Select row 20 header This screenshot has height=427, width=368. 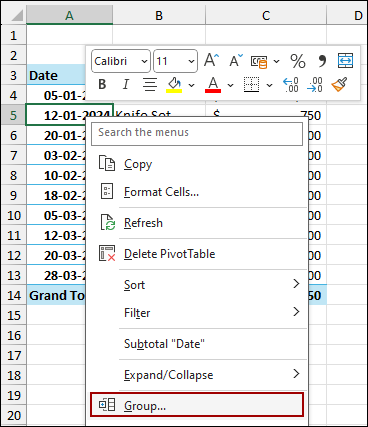13,415
